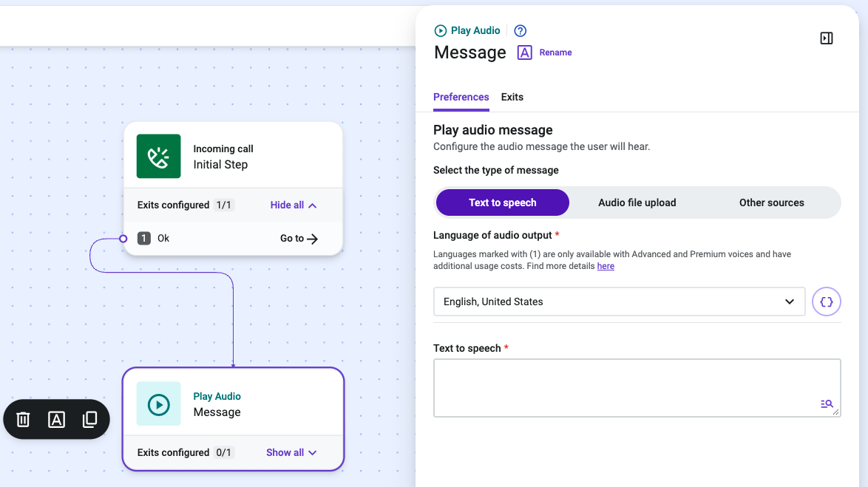Screen dimensions: 868x487
Task: Click the 'Ok' exit label
Action: (x=163, y=239)
